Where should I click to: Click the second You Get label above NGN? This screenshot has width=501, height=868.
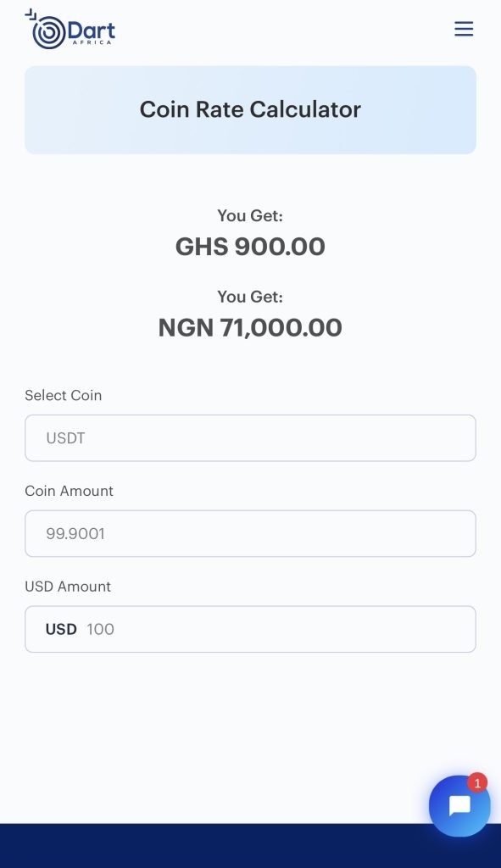(250, 297)
